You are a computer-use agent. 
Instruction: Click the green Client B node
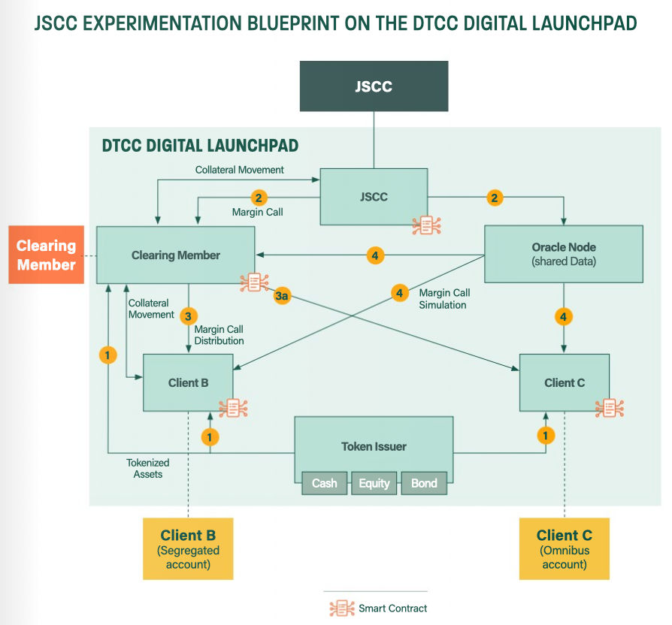(188, 382)
